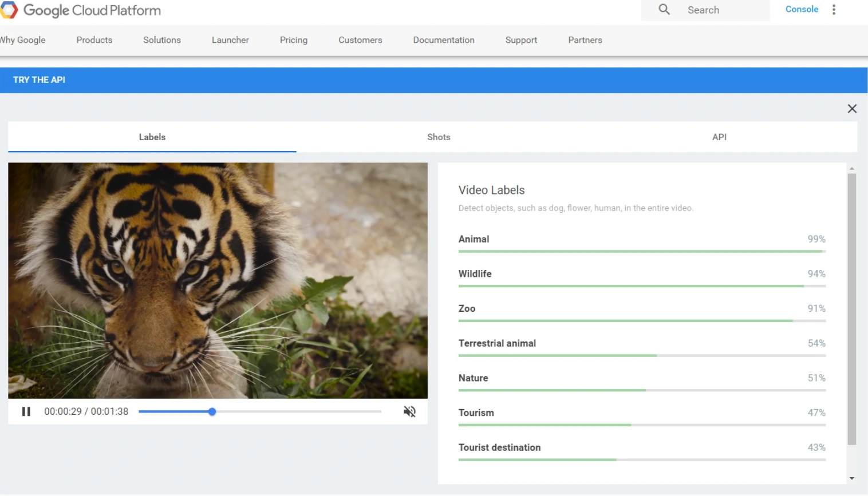Go to the Pricing page
Screen dimensions: 868x496
(294, 40)
